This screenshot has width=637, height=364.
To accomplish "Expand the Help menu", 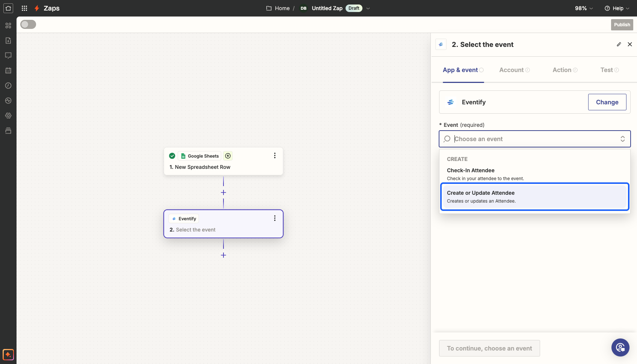I will point(617,8).
